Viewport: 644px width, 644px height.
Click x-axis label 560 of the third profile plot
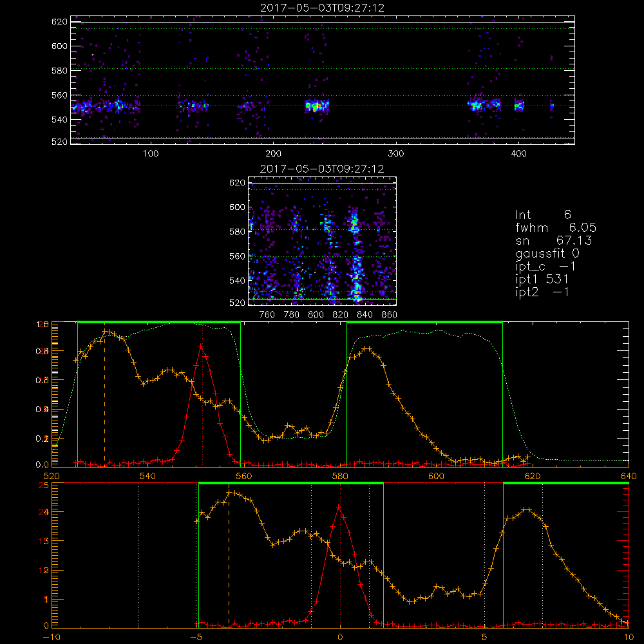[244, 476]
